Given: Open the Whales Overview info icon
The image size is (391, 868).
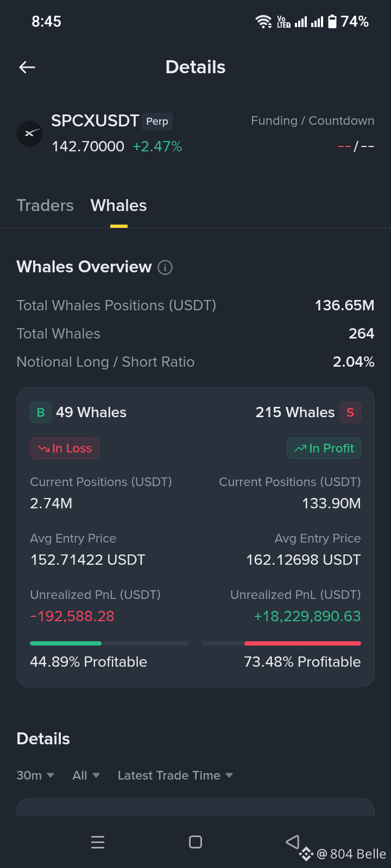Looking at the screenshot, I should (165, 267).
